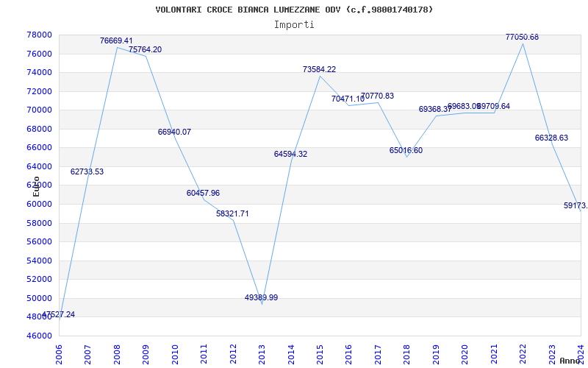
Task: Click the 66000 y-axis tick label
Action: [x=39, y=148]
